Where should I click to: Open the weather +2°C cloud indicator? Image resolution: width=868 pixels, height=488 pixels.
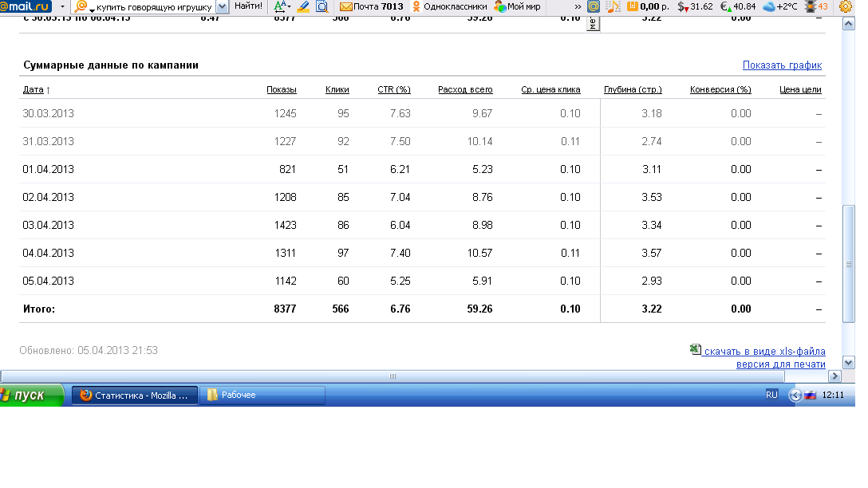pyautogui.click(x=779, y=6)
